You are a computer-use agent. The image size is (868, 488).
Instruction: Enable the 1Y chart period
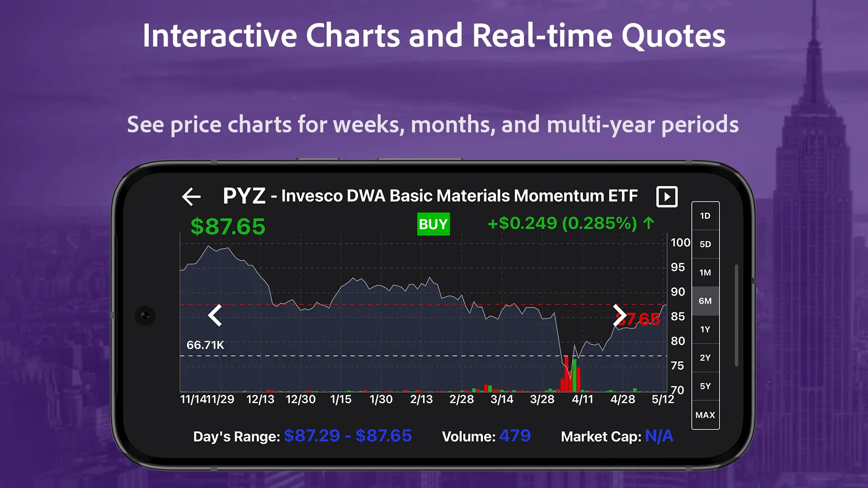(705, 329)
